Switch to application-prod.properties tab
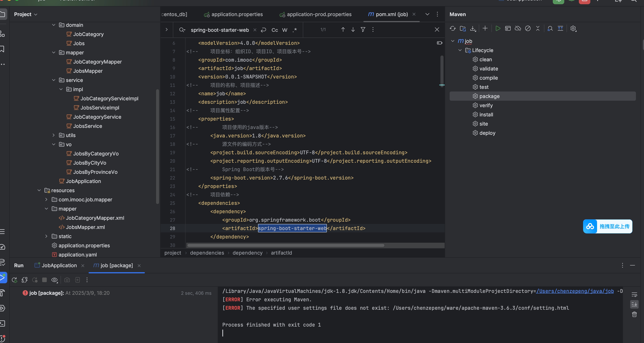The image size is (644, 343). coord(315,15)
